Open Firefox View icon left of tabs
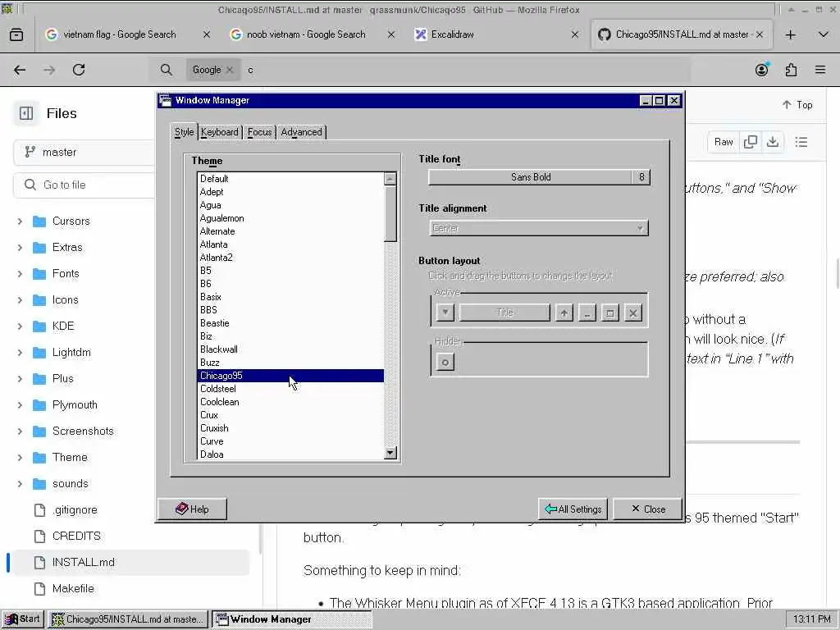Screen dimensions: 840x630 click(x=16, y=34)
